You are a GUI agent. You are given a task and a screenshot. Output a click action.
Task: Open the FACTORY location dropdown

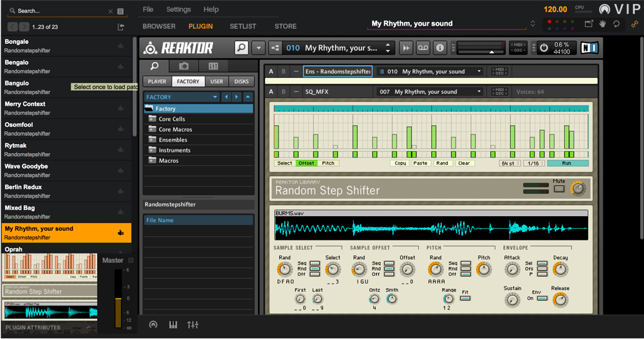coord(182,97)
